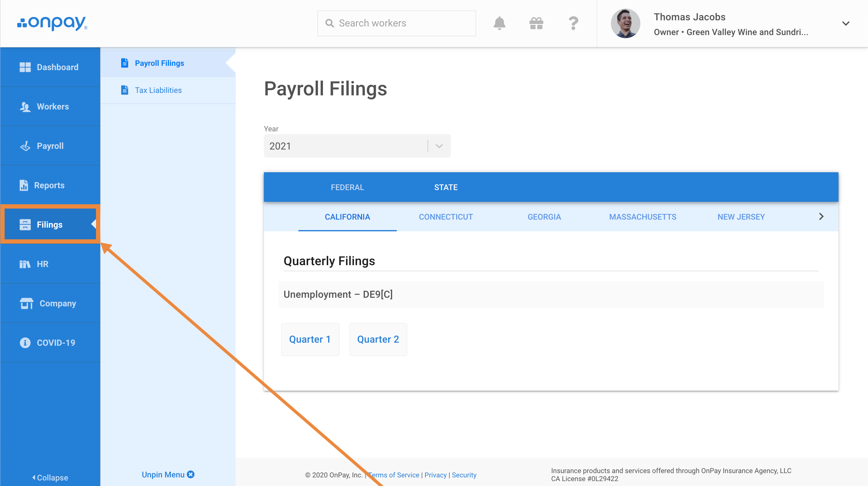Click the Tax Liabilities document icon
Screen dimensions: 868x486
(x=125, y=90)
